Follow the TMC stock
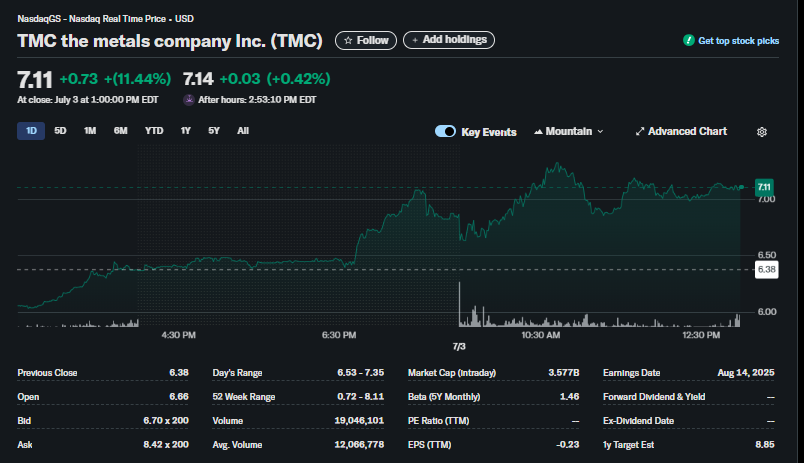This screenshot has height=463, width=804. (x=366, y=41)
